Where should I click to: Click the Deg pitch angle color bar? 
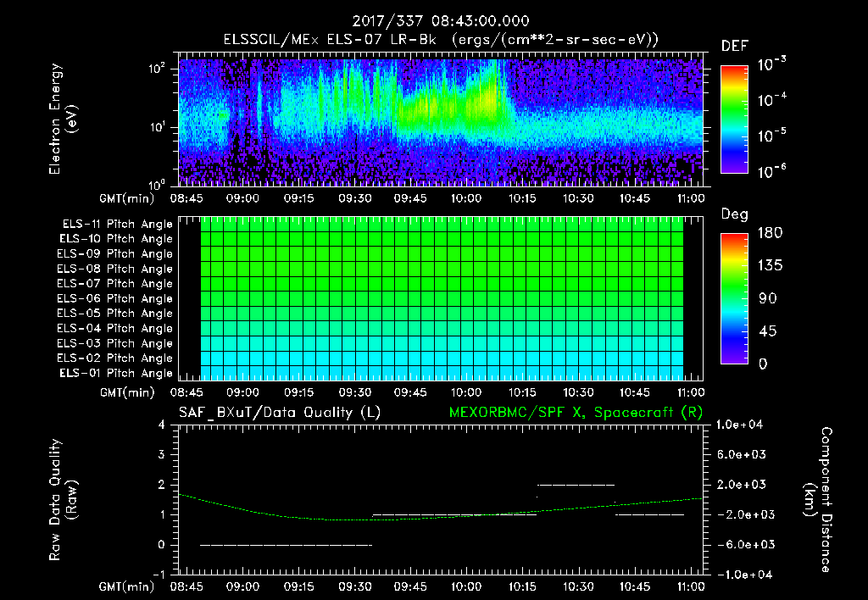point(734,298)
